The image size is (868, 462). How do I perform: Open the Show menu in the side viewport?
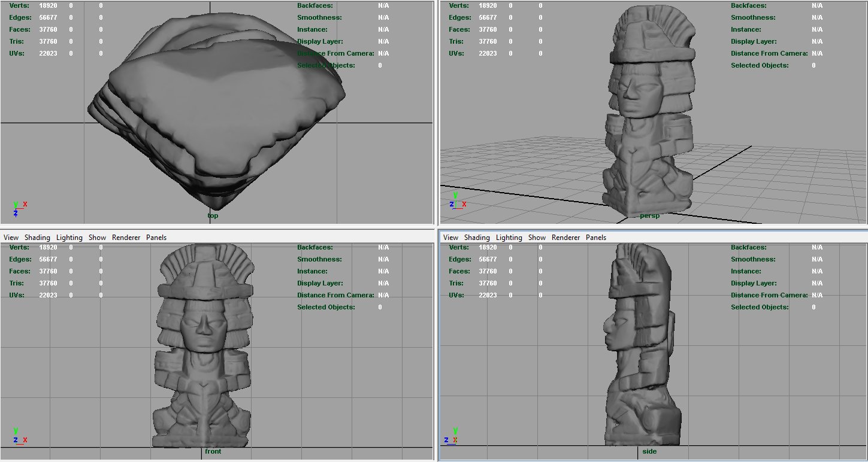(x=537, y=238)
